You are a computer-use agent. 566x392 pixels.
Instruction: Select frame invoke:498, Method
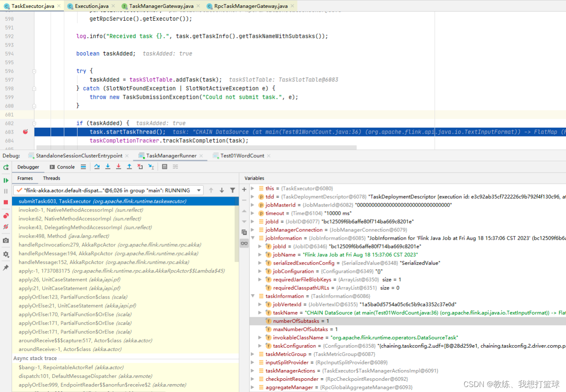[x=125, y=236]
